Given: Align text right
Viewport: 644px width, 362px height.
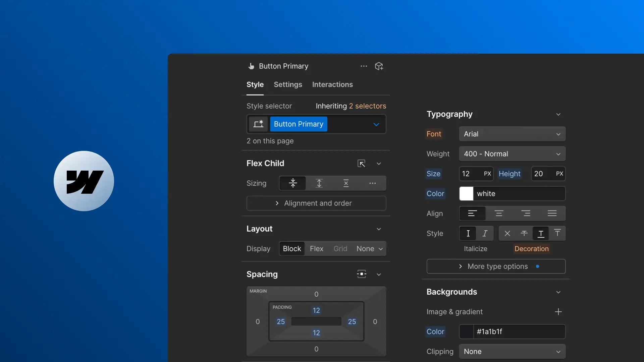Looking at the screenshot, I should (526, 214).
